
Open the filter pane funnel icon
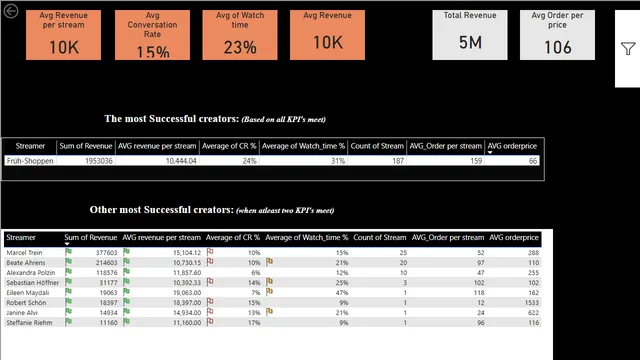[x=628, y=49]
